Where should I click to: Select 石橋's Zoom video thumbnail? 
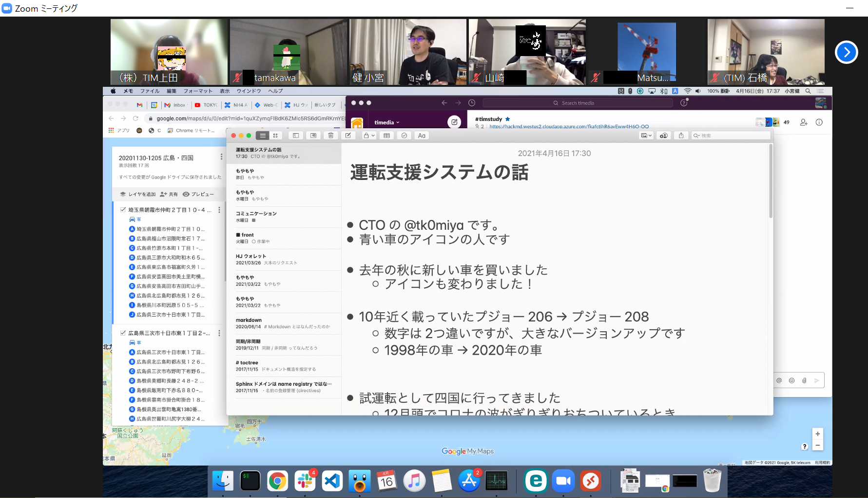[766, 52]
